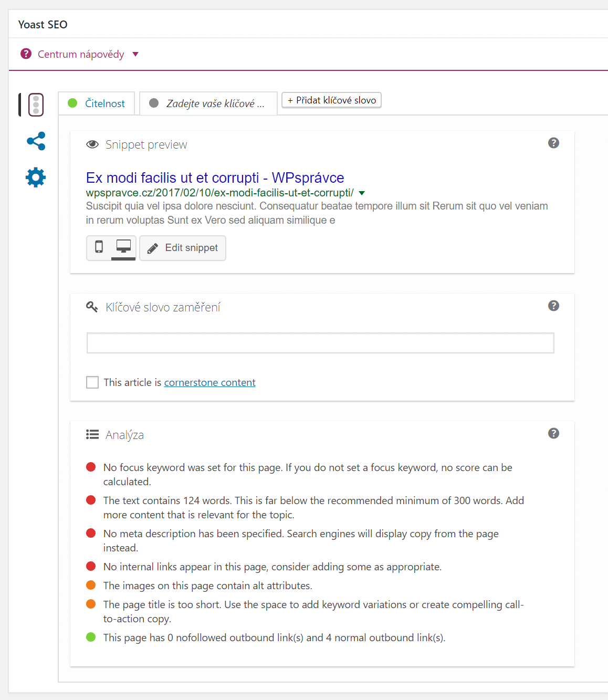Switch to mobile snippet preview
This screenshot has height=700, width=608.
coord(99,247)
